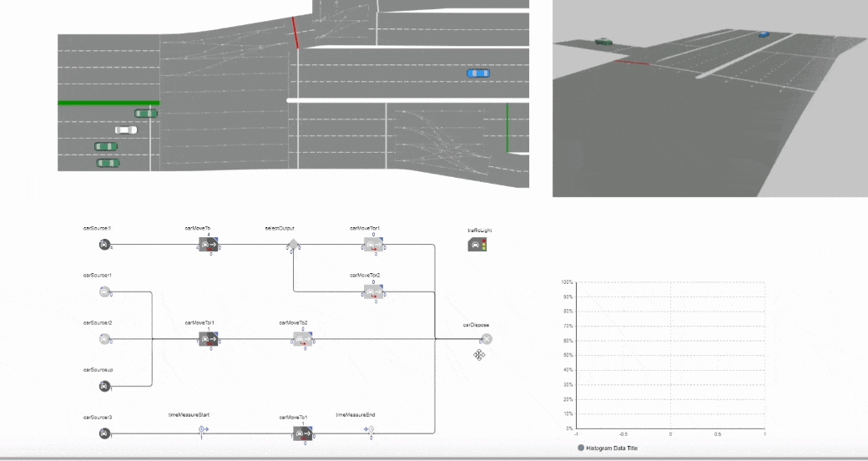Select the carDispose block icon
The image size is (868, 461).
(486, 339)
